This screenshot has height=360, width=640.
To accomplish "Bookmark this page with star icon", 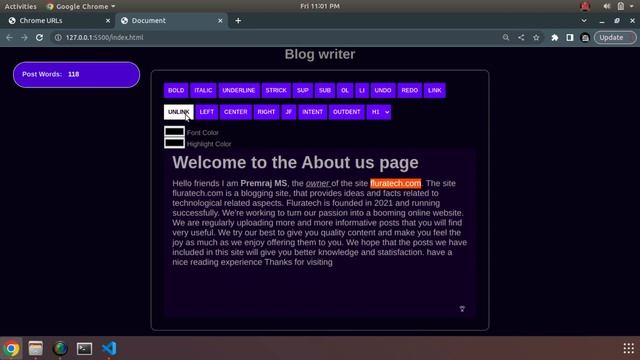I will [536, 37].
